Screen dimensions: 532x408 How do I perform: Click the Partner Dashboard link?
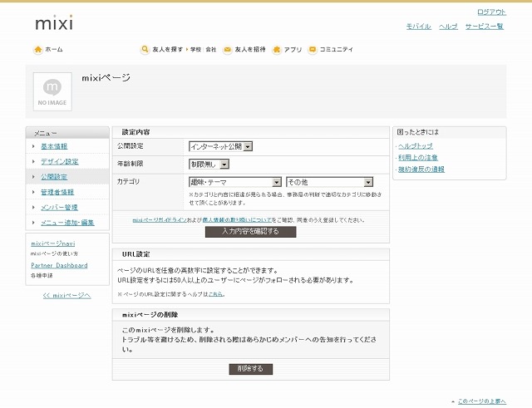pyautogui.click(x=59, y=265)
